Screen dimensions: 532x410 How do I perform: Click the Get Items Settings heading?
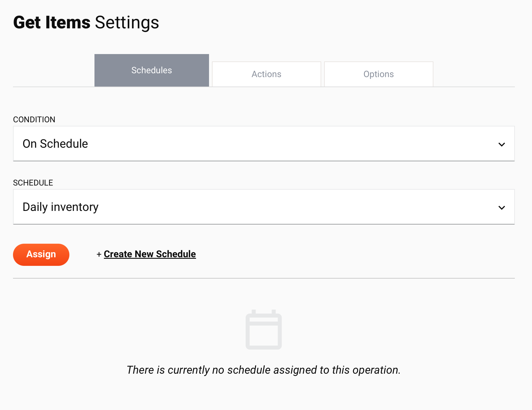(86, 22)
